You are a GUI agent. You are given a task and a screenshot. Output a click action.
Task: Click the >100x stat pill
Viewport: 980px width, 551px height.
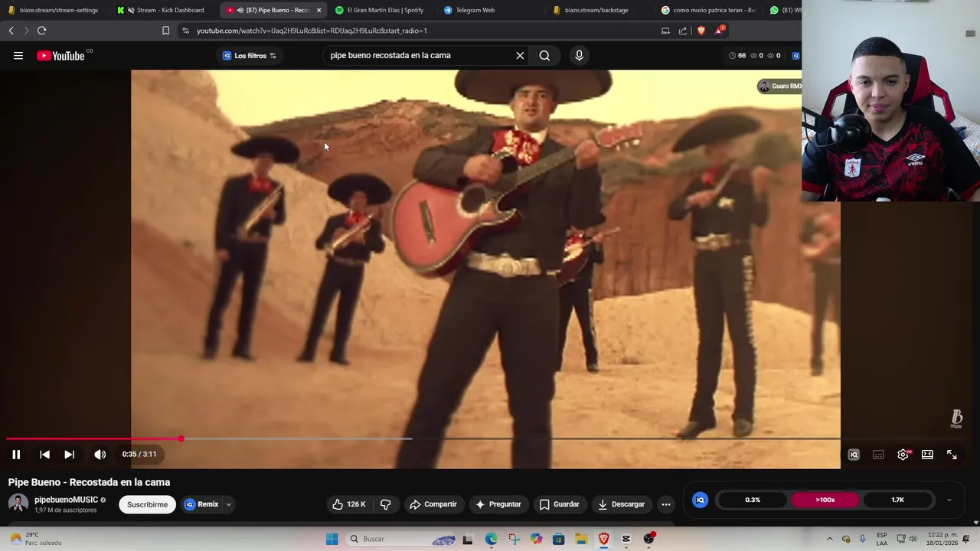pos(825,500)
